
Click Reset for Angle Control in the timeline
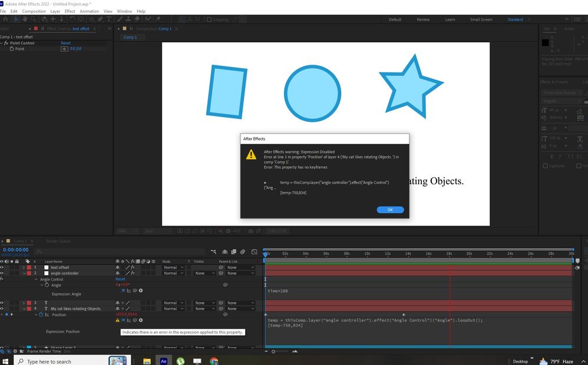(120, 279)
